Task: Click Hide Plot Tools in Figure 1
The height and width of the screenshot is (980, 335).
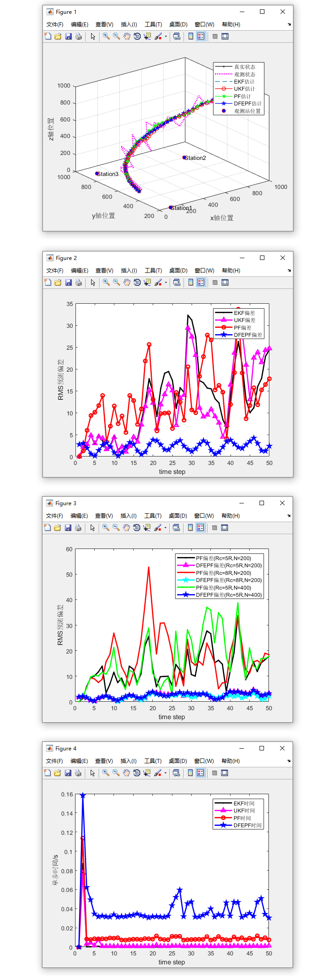Action: (x=215, y=36)
